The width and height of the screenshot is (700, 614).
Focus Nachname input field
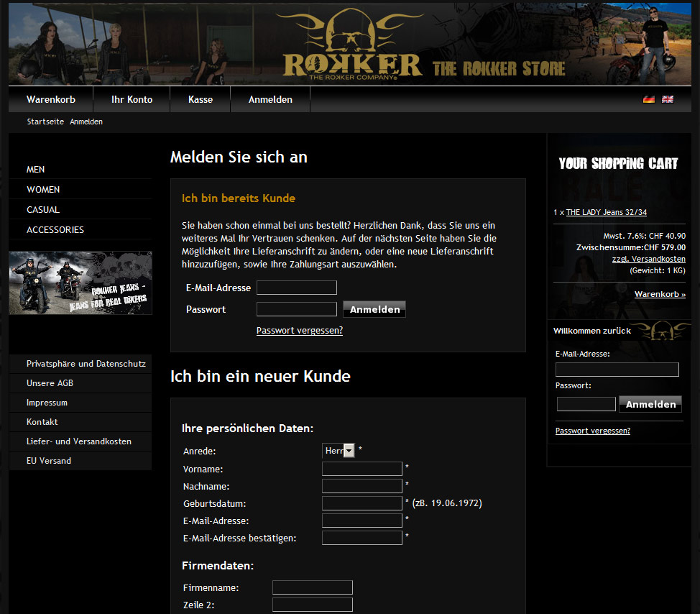pyautogui.click(x=362, y=486)
